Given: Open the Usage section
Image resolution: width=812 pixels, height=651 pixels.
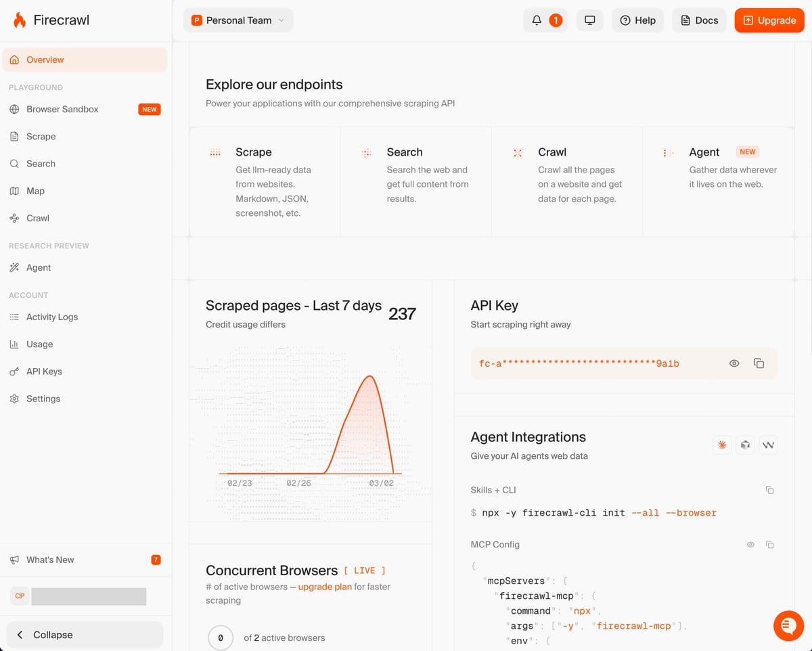Looking at the screenshot, I should point(38,344).
